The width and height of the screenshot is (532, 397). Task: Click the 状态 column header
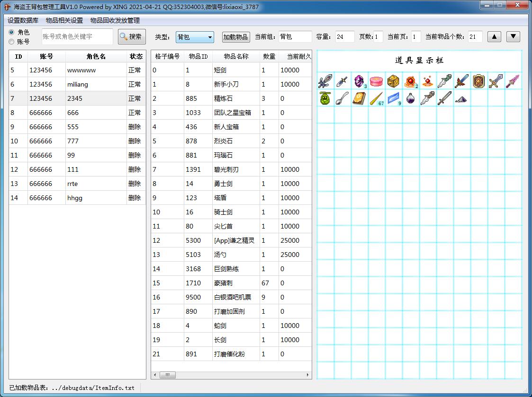(x=136, y=57)
